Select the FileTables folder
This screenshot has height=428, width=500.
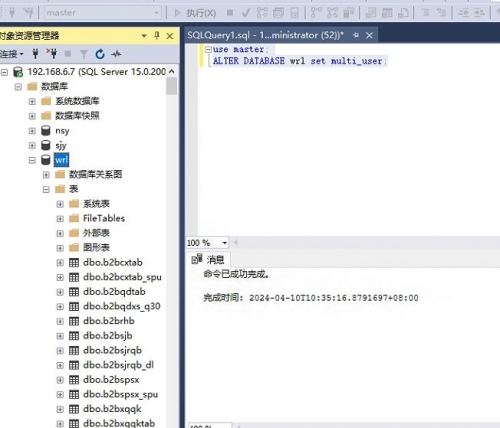104,218
